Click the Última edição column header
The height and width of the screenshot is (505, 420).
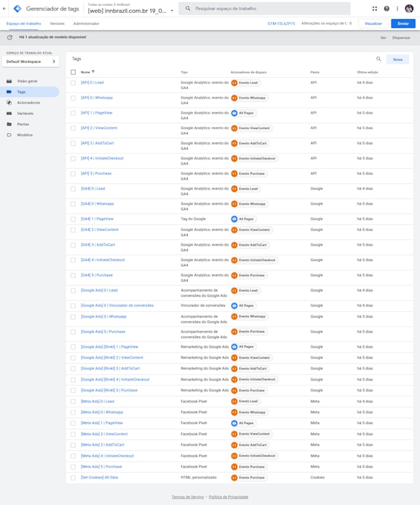point(367,72)
